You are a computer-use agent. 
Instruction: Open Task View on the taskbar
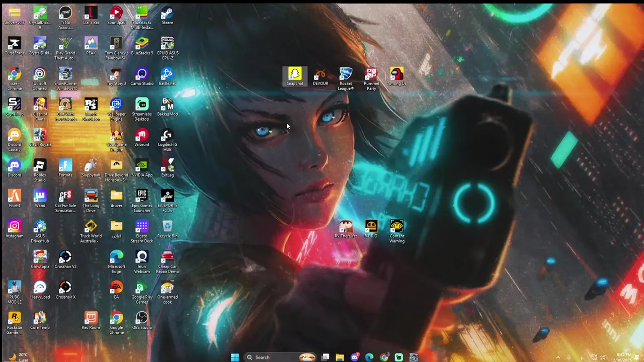click(x=326, y=357)
